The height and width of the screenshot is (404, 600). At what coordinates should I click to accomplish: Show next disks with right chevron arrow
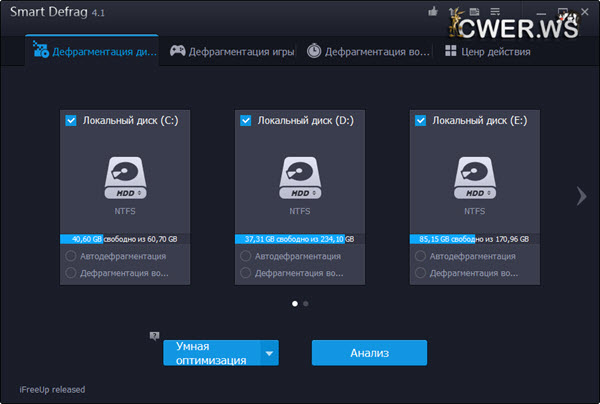coord(581,196)
